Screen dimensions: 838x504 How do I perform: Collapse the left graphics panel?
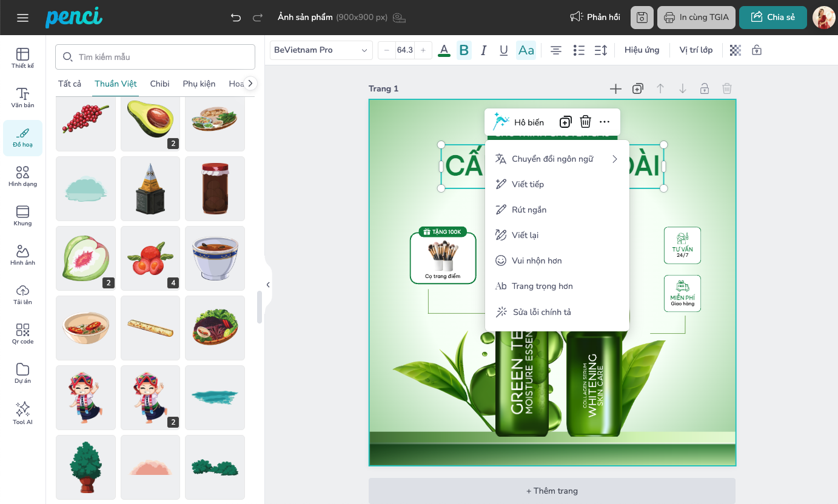pyautogui.click(x=267, y=285)
